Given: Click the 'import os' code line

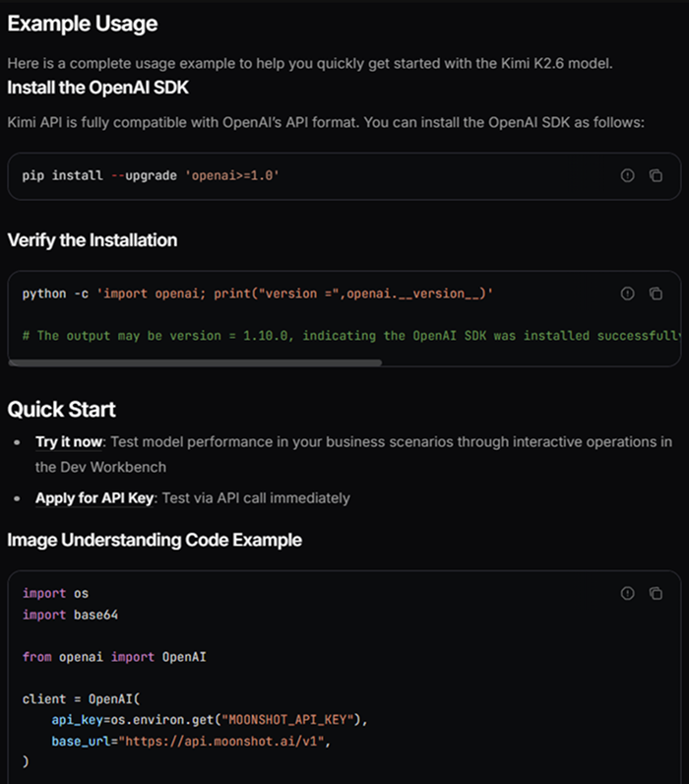Looking at the screenshot, I should (55, 594).
